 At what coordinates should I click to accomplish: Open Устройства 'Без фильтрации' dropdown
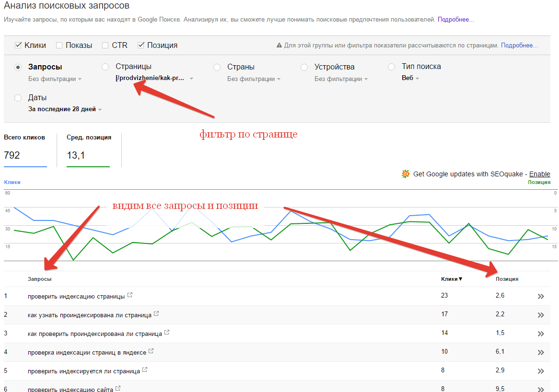[x=341, y=79]
